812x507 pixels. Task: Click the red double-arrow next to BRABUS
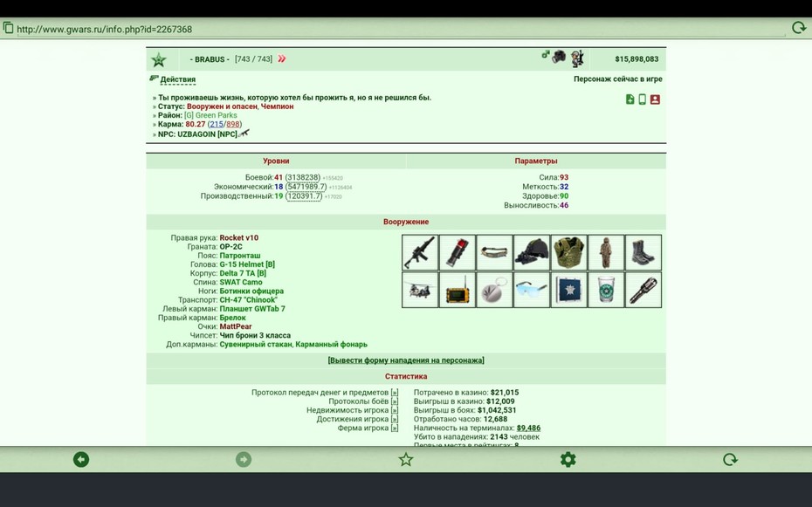[282, 58]
